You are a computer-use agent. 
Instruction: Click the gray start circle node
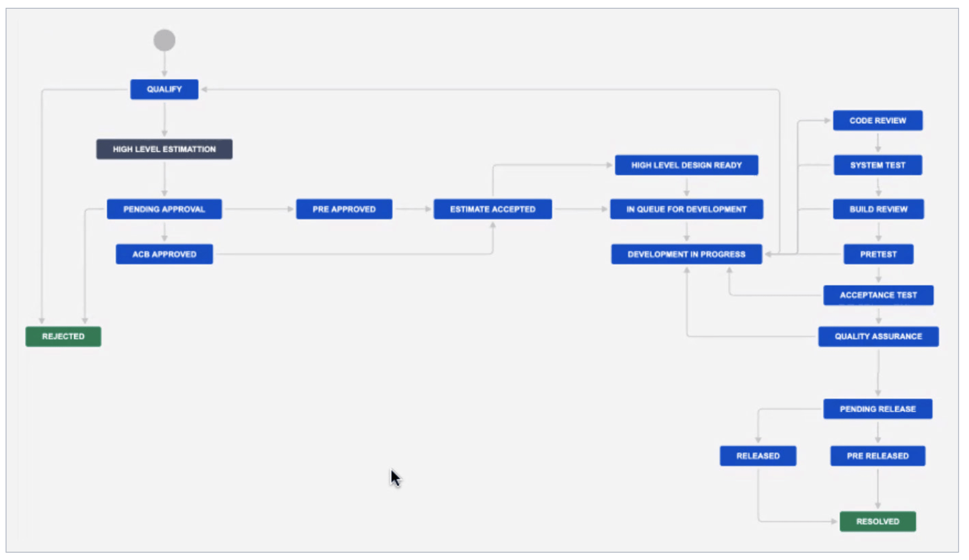click(164, 40)
